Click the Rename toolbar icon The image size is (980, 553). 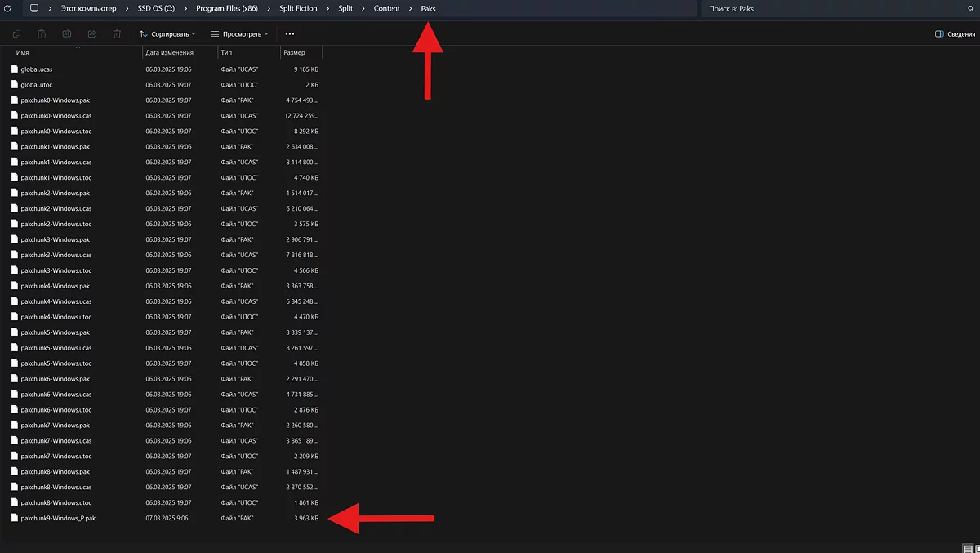pos(67,34)
